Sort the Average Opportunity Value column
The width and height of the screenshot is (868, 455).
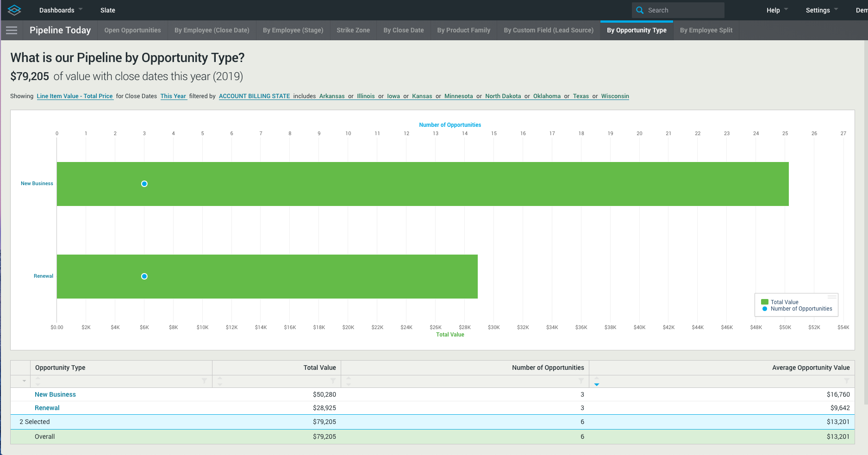click(x=597, y=381)
